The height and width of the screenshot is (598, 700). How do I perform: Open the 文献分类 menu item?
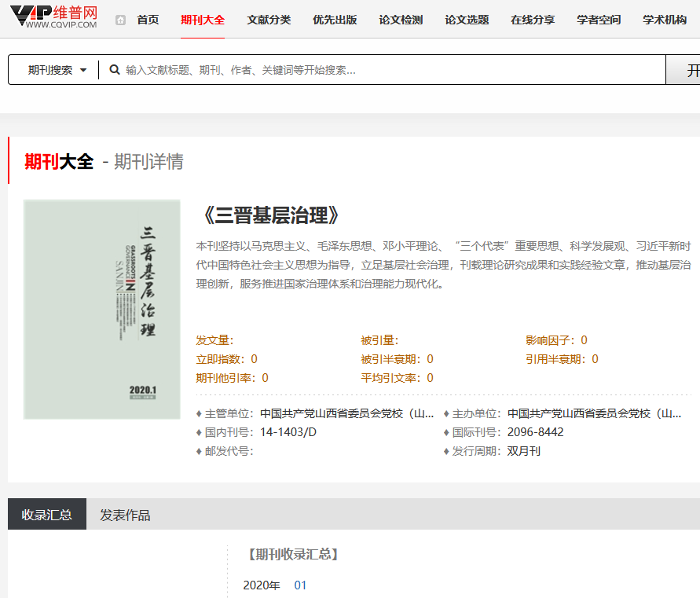[x=269, y=20]
